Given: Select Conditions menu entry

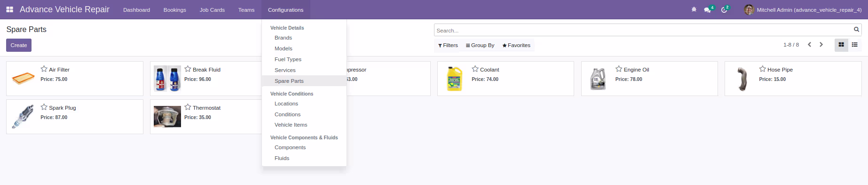Looking at the screenshot, I should [x=304, y=114].
